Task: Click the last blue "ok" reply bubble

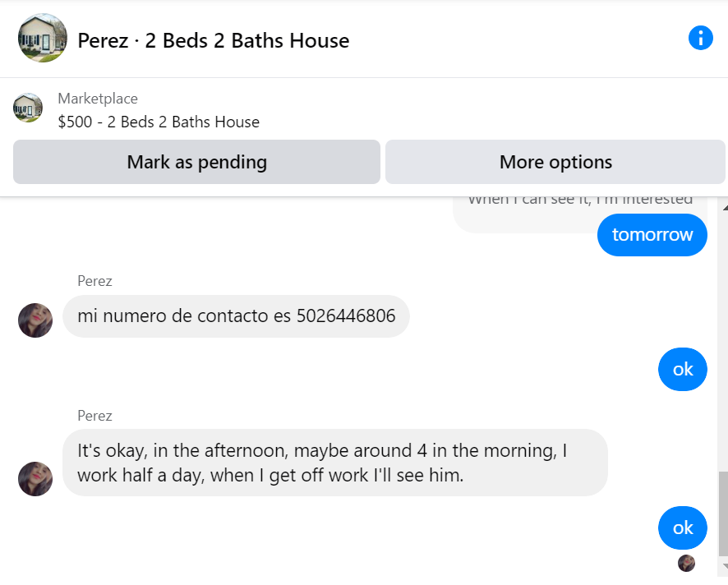Action: click(683, 528)
